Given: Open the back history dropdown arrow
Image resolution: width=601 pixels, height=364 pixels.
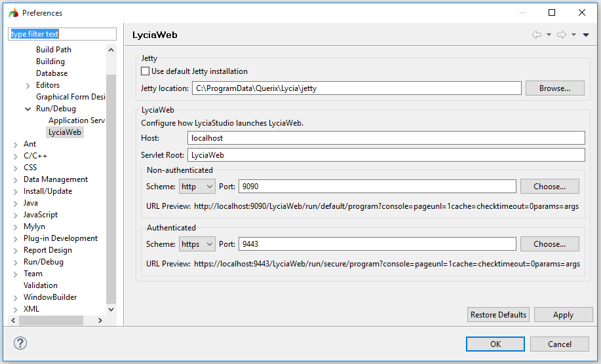Looking at the screenshot, I should click(x=549, y=35).
